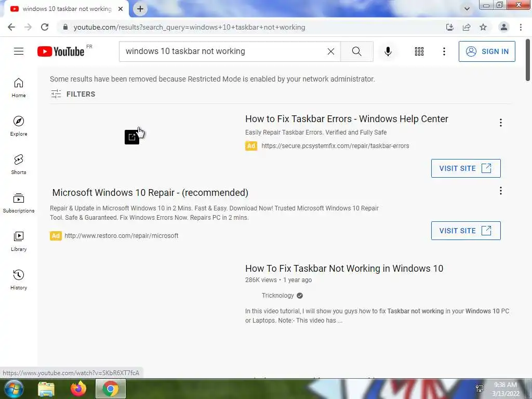Screen dimensions: 532x399
Task: Click VISIT SITE for the pcsystemfix ad
Action: 465,168
